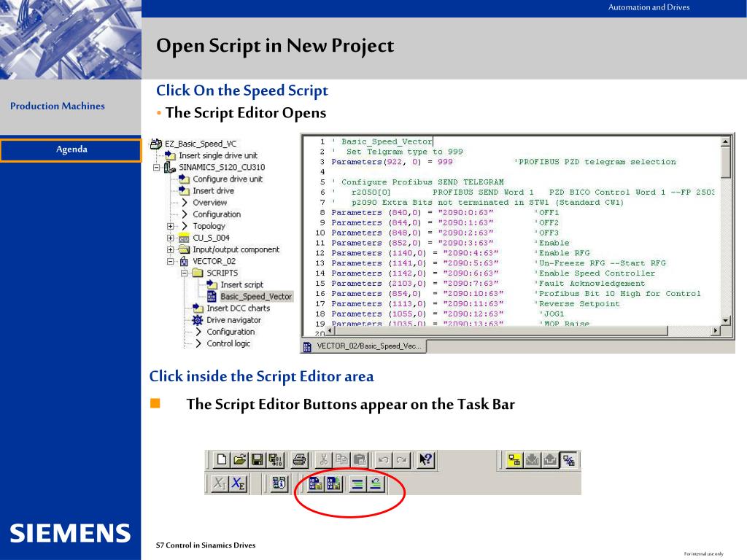The height and width of the screenshot is (560, 747).
Task: Click the lines icon with curved arrow
Action: (x=376, y=484)
